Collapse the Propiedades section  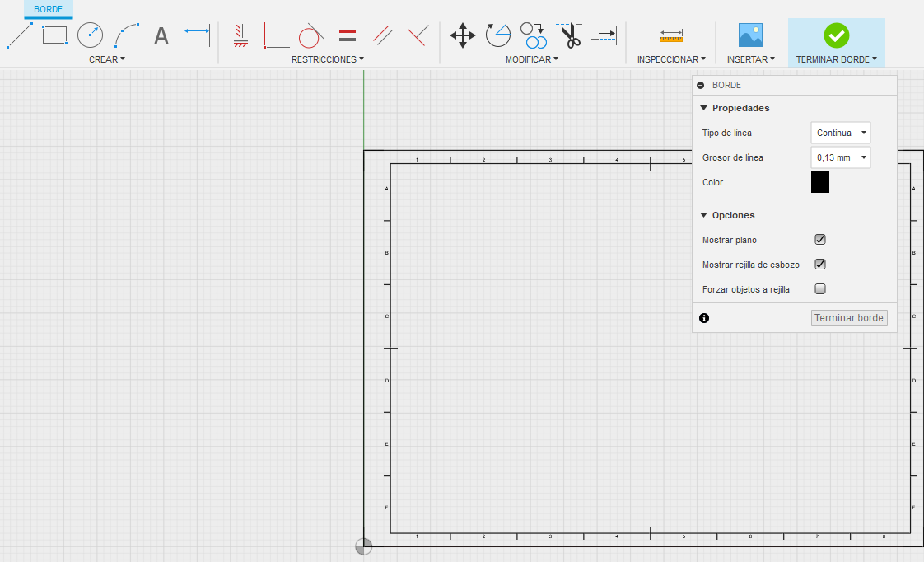click(x=703, y=108)
